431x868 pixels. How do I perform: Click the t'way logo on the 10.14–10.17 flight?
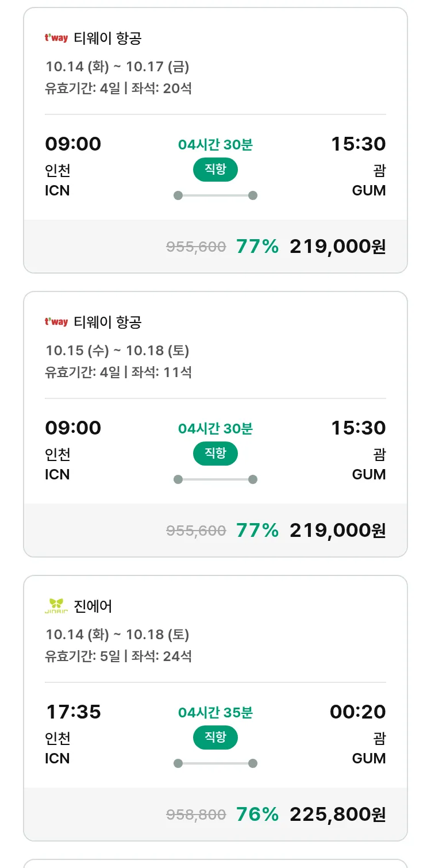click(56, 39)
